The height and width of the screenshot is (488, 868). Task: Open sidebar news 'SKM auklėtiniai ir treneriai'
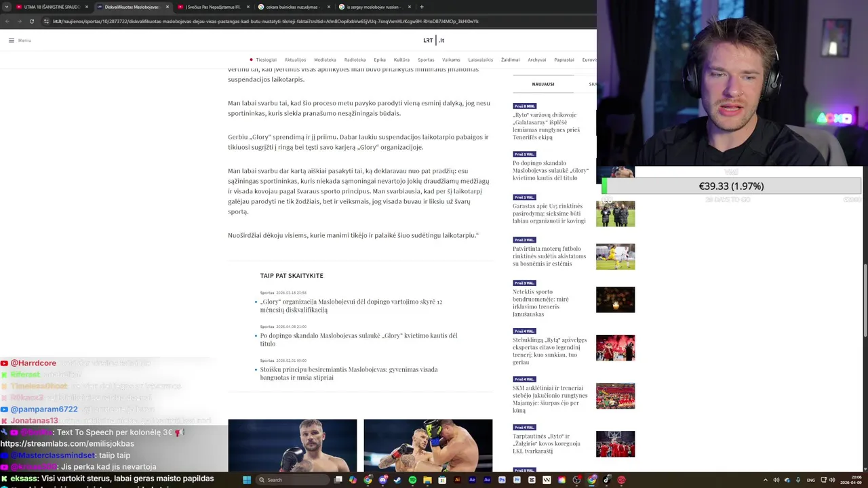(x=550, y=399)
